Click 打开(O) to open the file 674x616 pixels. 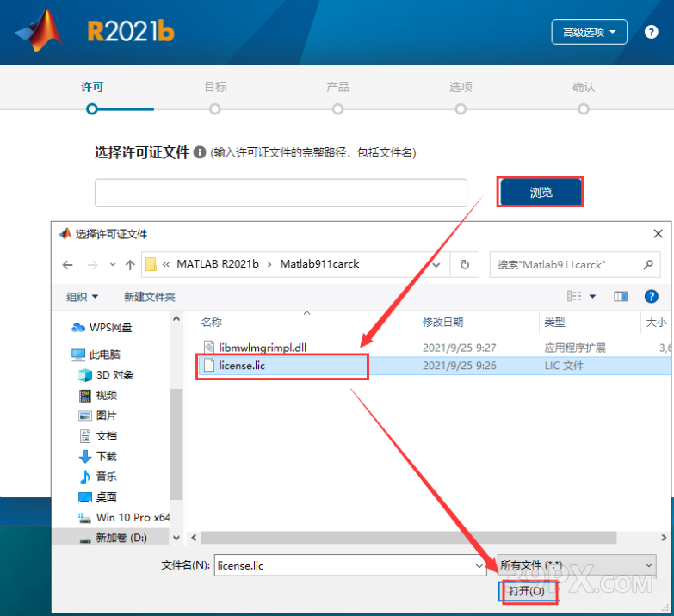[527, 592]
